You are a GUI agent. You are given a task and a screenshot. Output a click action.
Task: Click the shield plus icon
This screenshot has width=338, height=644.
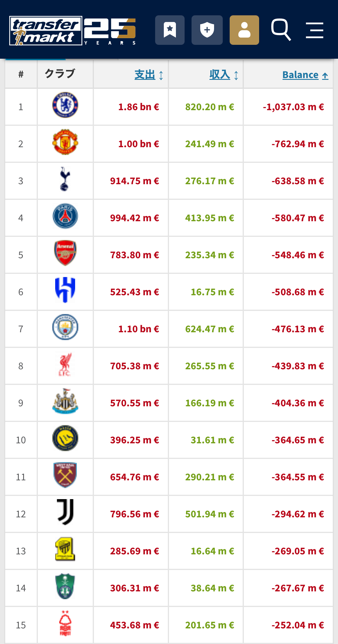(x=207, y=30)
